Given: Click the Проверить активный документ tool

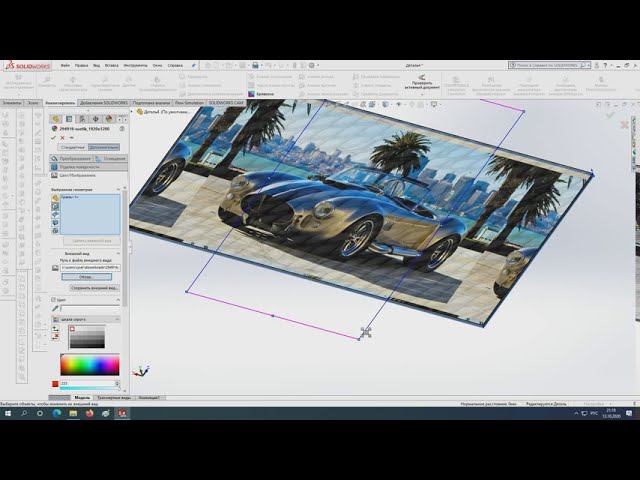Looking at the screenshot, I should tap(422, 82).
